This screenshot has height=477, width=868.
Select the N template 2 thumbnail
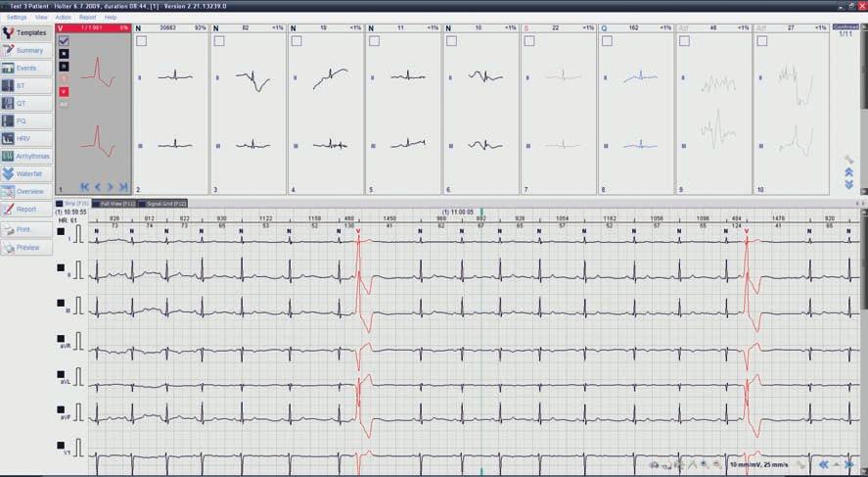pyautogui.click(x=170, y=109)
